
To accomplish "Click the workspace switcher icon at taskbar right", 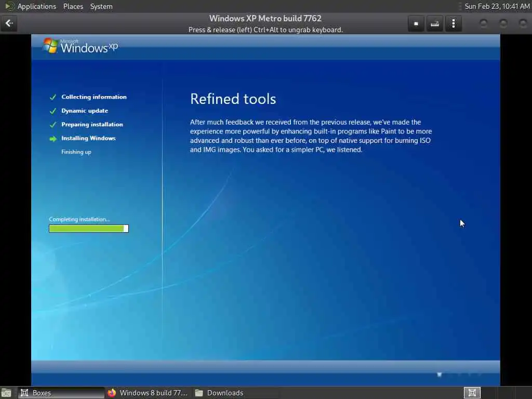I will [472, 393].
